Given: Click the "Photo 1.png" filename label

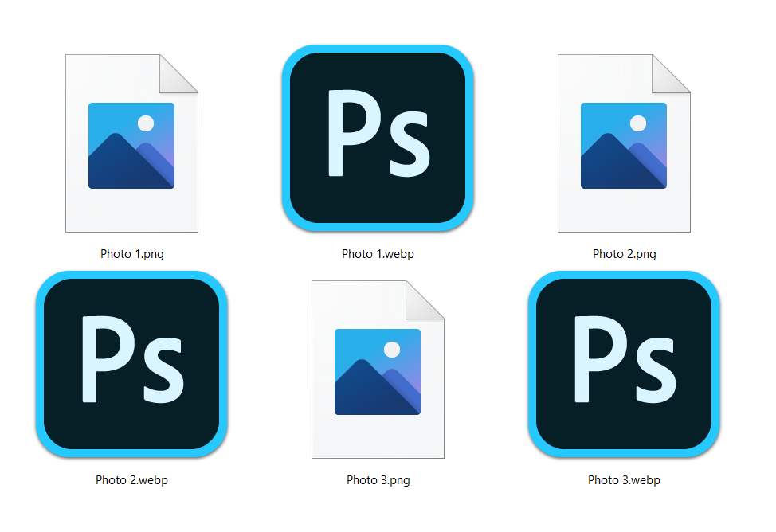Looking at the screenshot, I should pyautogui.click(x=132, y=254).
